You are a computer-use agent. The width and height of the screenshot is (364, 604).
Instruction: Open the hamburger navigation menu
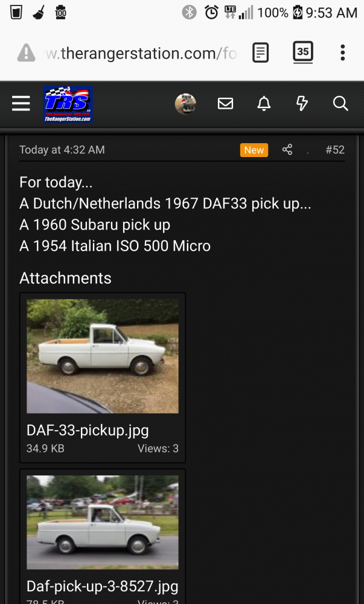click(21, 104)
